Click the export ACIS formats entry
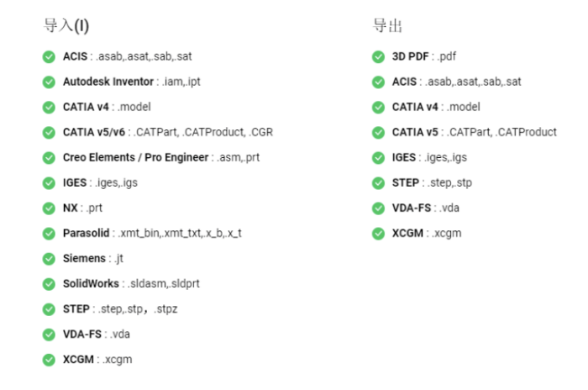The height and width of the screenshot is (390, 588). (456, 82)
